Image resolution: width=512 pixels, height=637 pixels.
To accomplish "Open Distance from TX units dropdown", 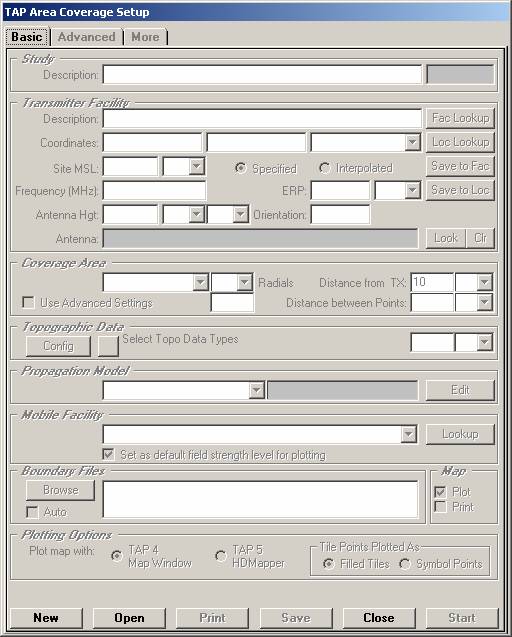I will [485, 282].
